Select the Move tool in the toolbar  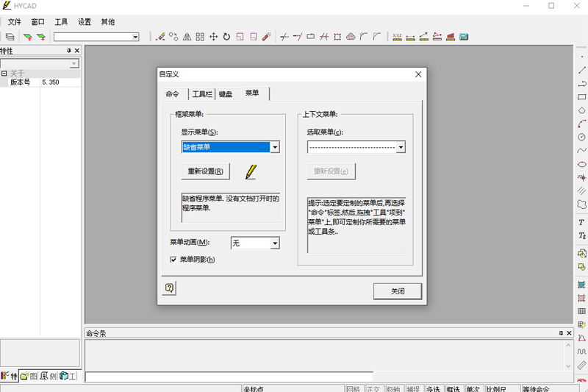coord(213,37)
